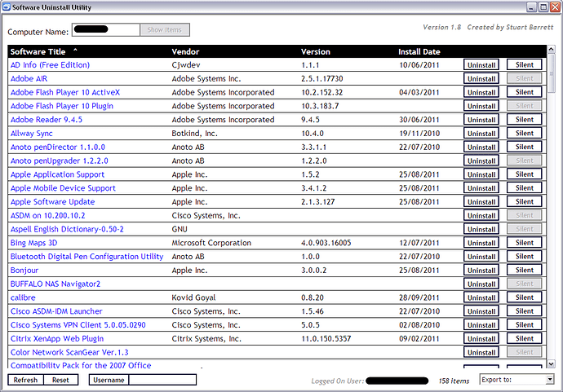Image resolution: width=563 pixels, height=392 pixels.
Task: Open the Bonjour link
Action: [24, 270]
